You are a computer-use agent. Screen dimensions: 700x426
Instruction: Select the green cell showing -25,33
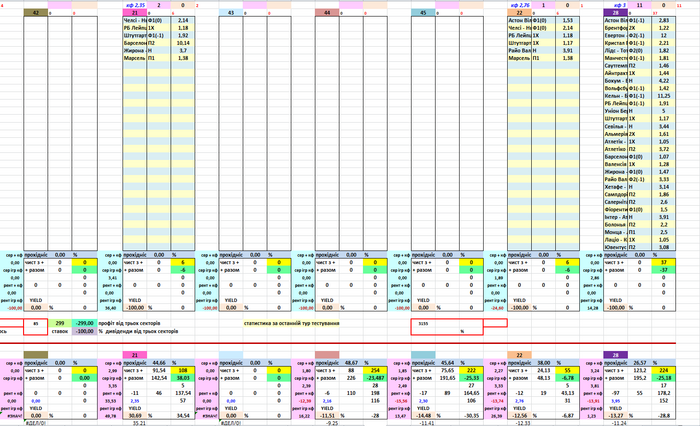click(x=471, y=378)
